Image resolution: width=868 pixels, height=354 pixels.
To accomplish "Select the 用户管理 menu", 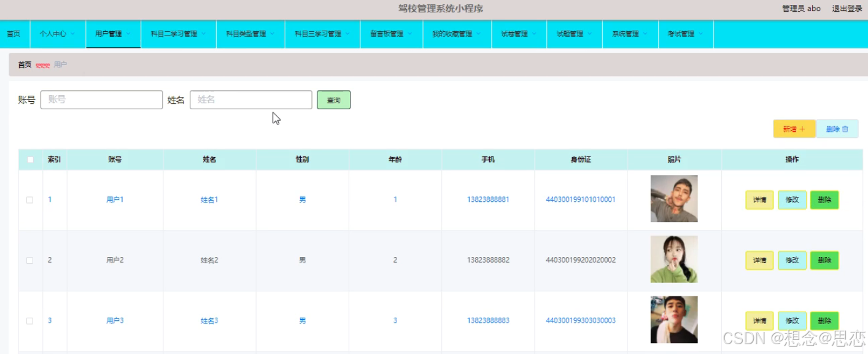I will pos(114,34).
